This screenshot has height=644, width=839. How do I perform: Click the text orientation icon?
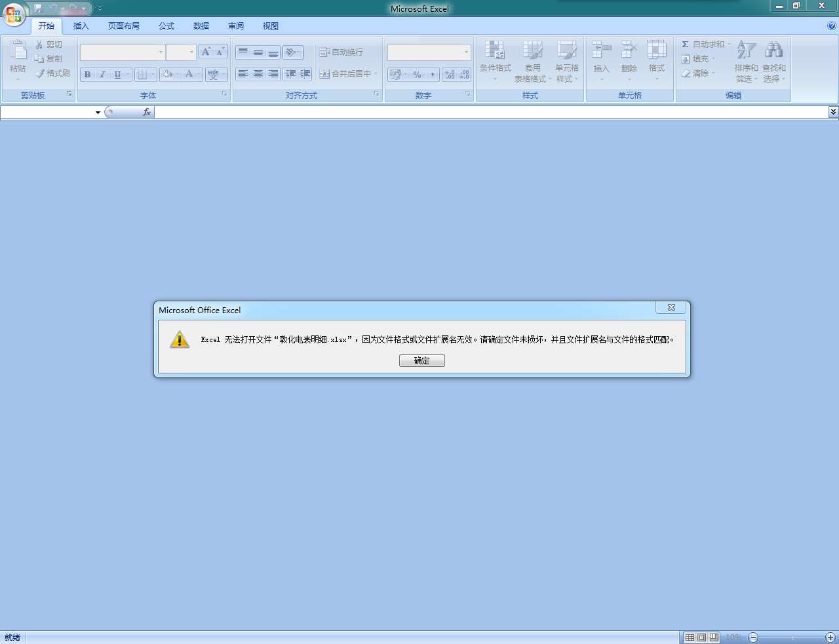tap(292, 52)
